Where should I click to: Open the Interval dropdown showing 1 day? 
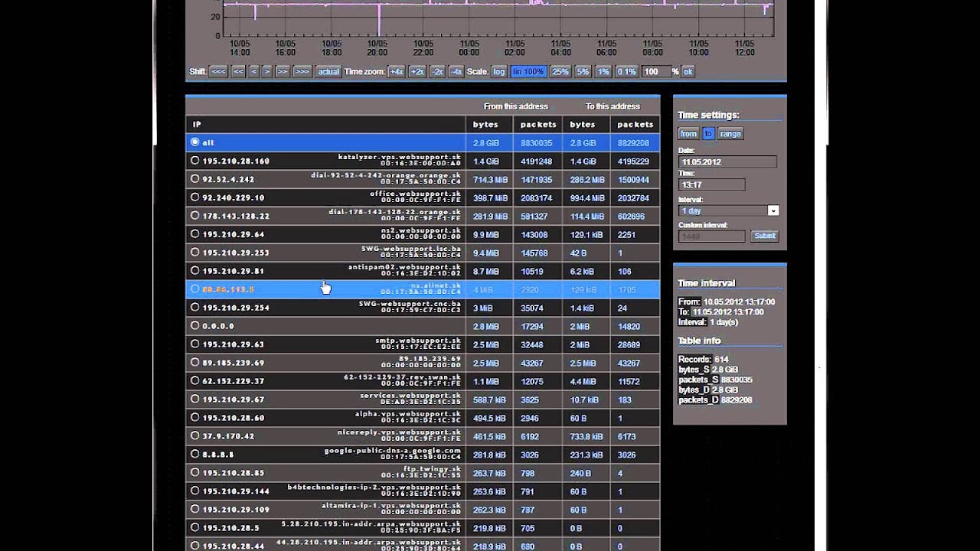point(728,210)
